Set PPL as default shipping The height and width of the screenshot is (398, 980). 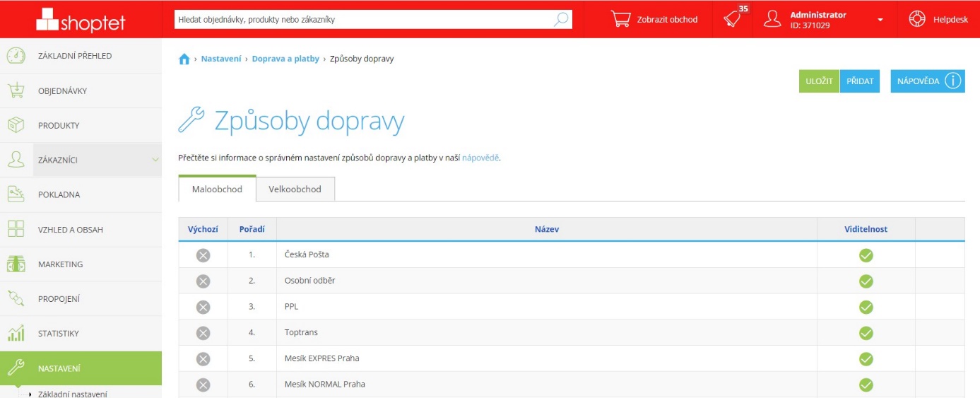coord(203,307)
